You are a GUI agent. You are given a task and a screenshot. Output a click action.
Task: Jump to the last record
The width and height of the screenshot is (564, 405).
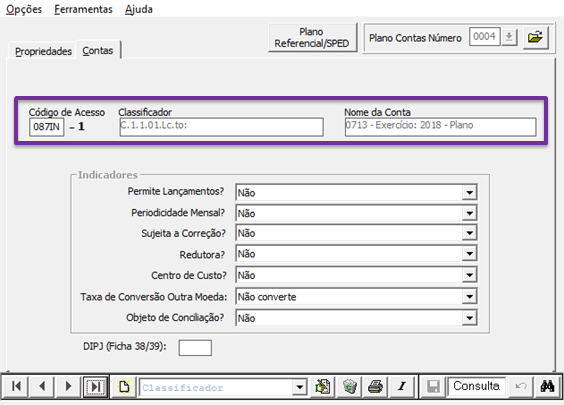(x=95, y=387)
